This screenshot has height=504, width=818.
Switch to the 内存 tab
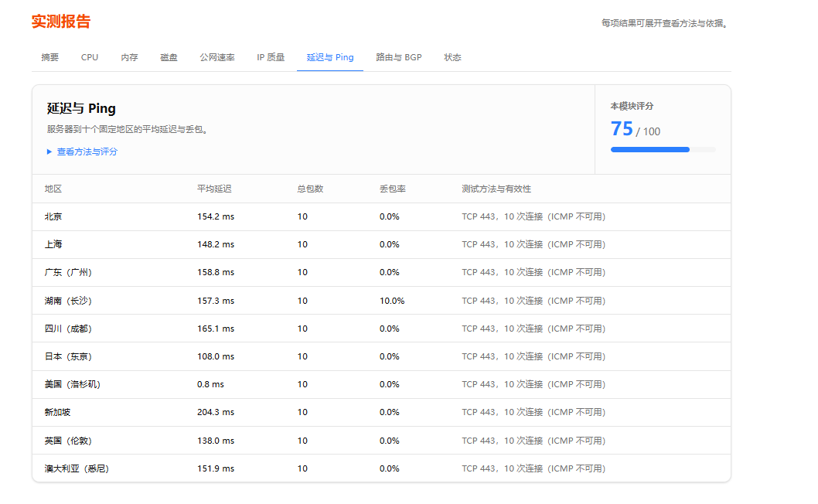tap(129, 57)
